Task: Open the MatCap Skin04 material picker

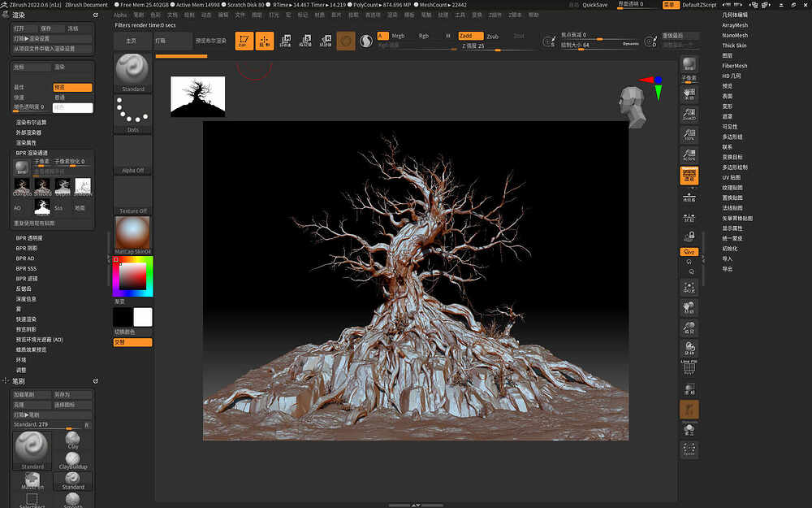Action: coord(132,234)
